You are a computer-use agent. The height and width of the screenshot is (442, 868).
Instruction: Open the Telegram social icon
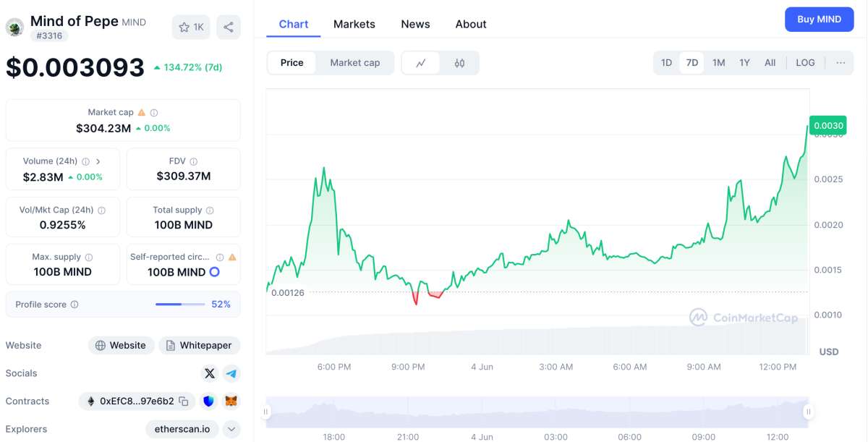pos(231,373)
